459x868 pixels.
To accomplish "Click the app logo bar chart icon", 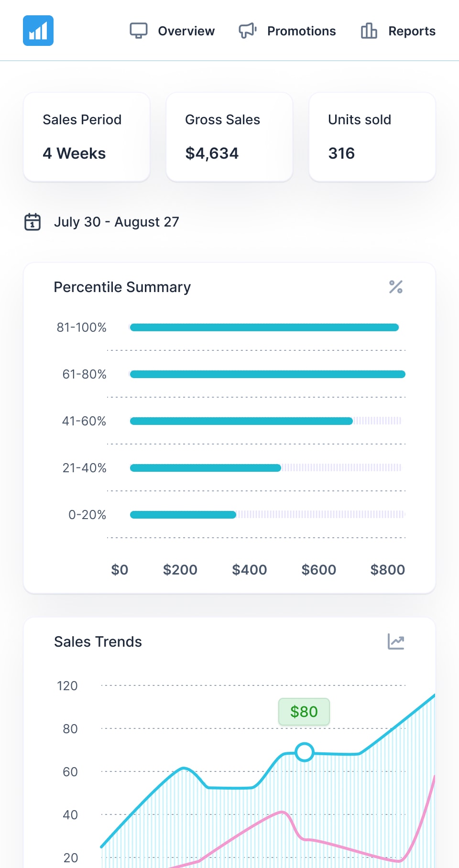I will [38, 30].
